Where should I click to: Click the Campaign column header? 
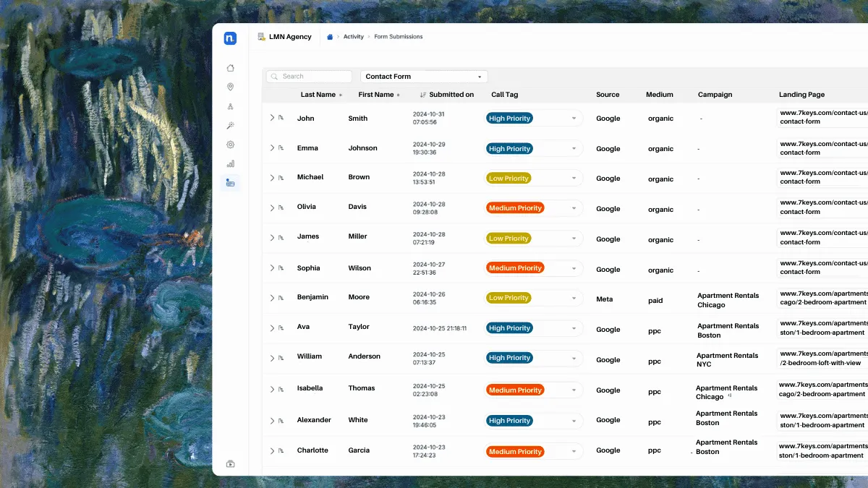(715, 95)
